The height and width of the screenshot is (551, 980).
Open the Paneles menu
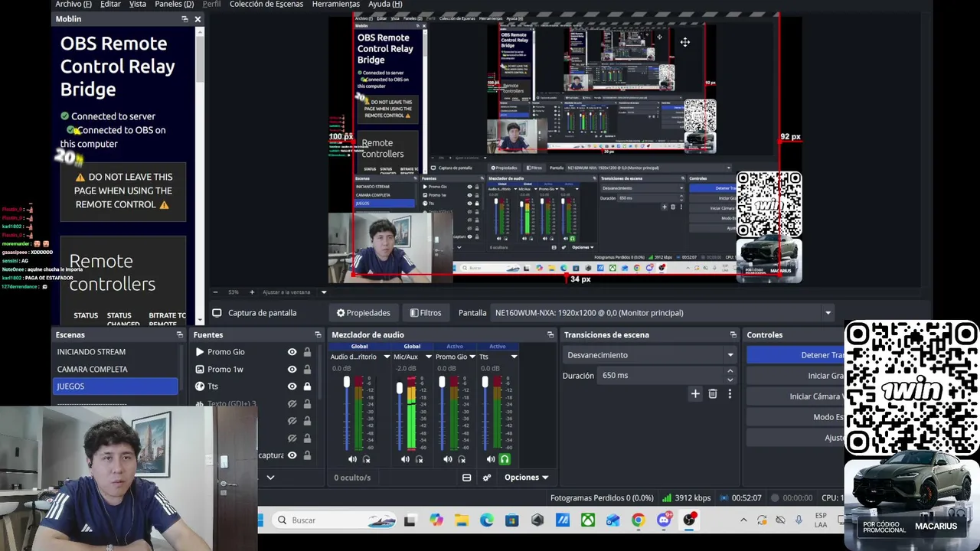(x=174, y=4)
